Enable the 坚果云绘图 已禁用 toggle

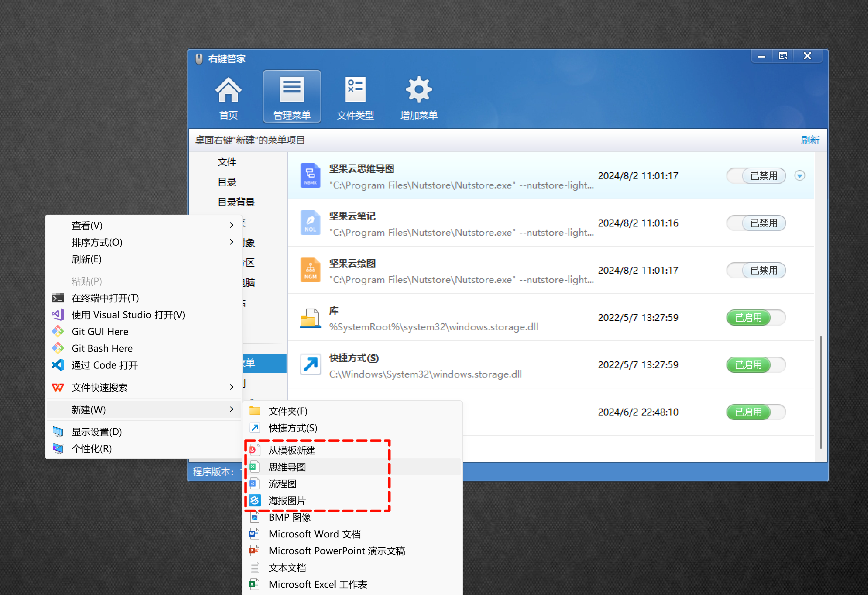pos(756,270)
